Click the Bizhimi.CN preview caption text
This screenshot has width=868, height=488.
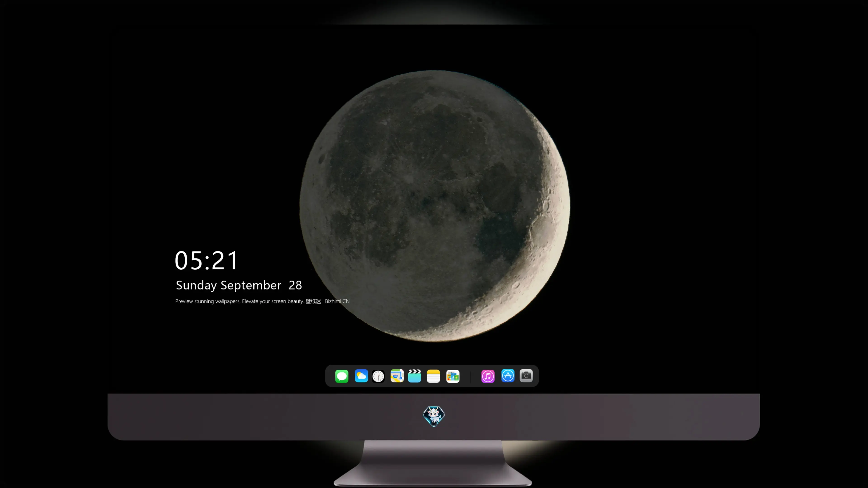[262, 301]
